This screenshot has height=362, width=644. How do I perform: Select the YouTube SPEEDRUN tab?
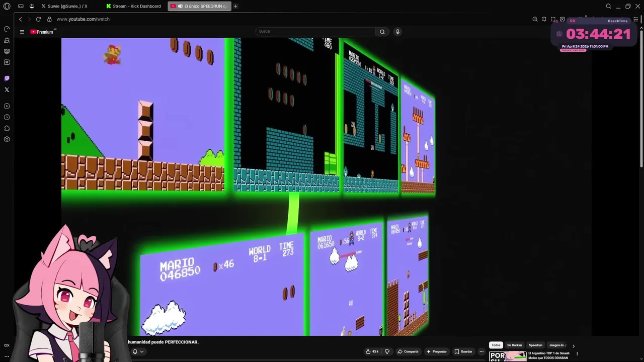(x=199, y=6)
